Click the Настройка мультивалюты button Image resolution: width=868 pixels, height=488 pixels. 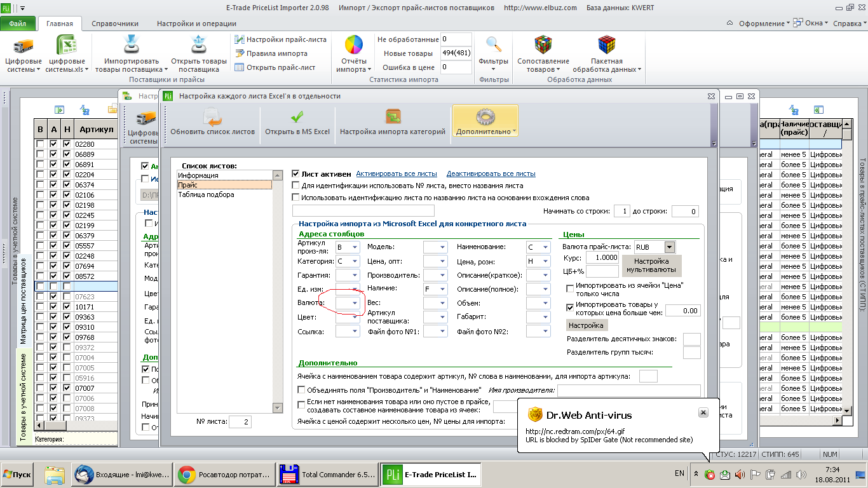click(652, 266)
